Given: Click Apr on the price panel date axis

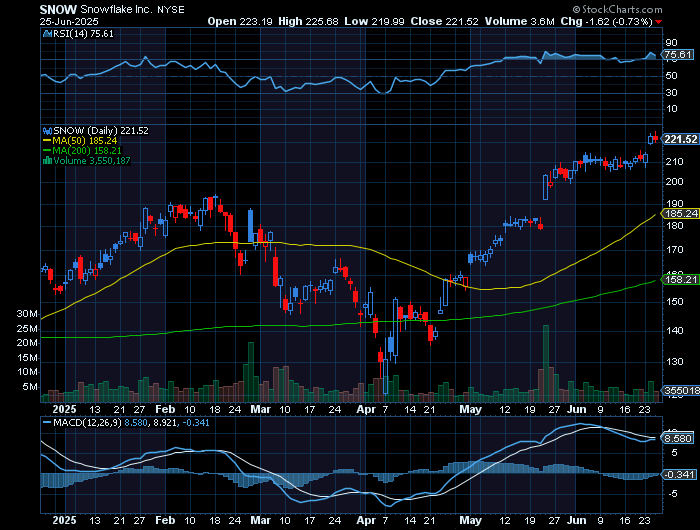Looking at the screenshot, I should tap(366, 409).
